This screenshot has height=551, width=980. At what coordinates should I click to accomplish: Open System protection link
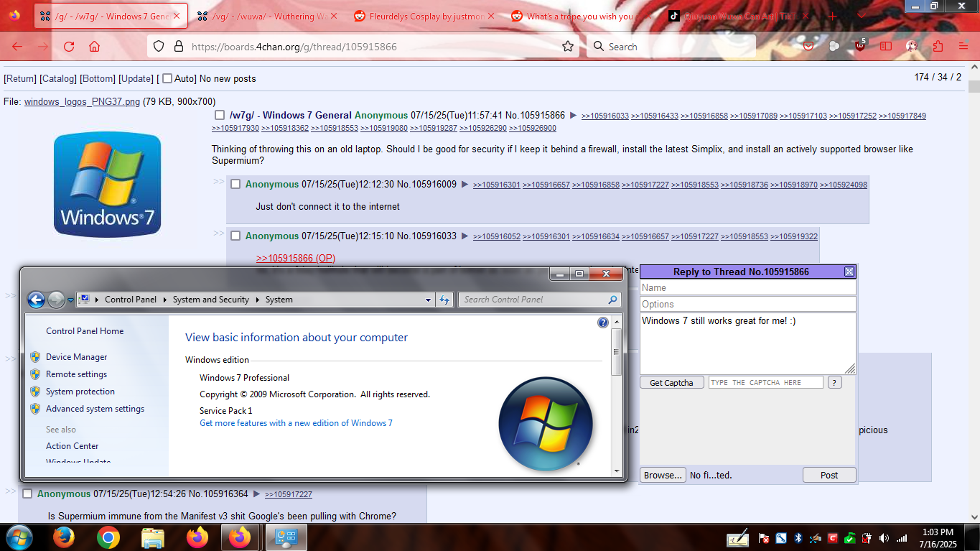click(x=80, y=392)
